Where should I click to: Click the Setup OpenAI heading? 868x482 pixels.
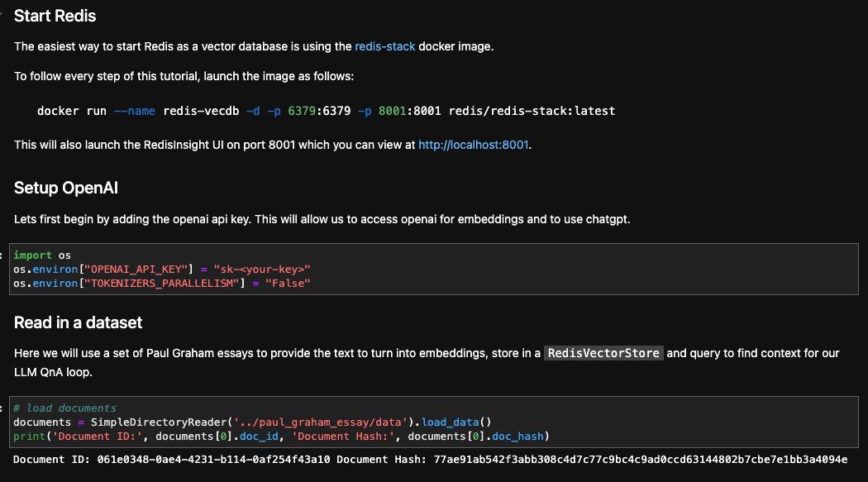(x=66, y=189)
